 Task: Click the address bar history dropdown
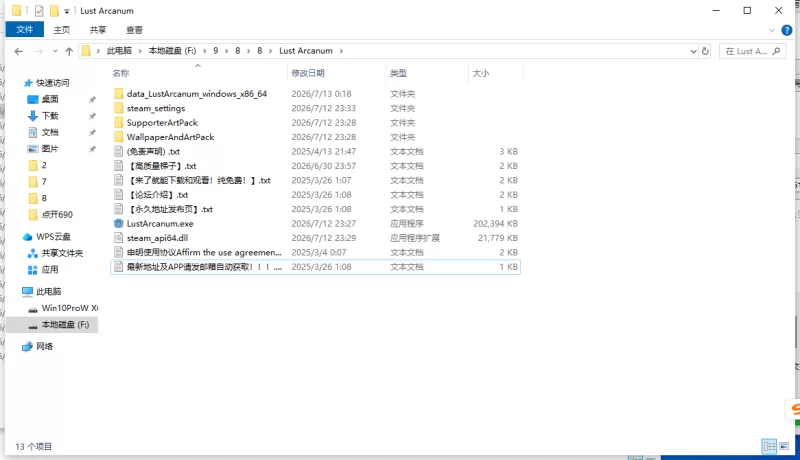point(693,51)
